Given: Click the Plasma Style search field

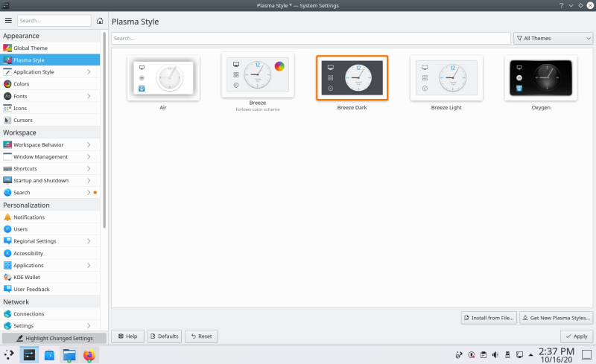Looking at the screenshot, I should pyautogui.click(x=311, y=38).
